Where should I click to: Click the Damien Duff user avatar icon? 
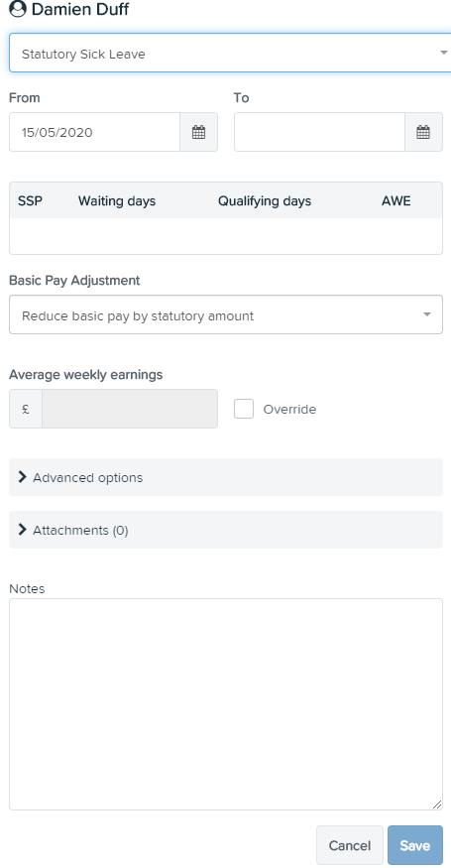click(18, 9)
